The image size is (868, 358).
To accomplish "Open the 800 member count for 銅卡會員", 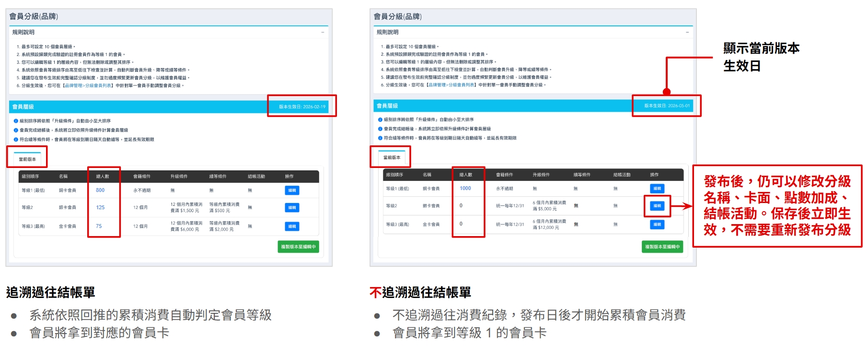I will tap(100, 190).
